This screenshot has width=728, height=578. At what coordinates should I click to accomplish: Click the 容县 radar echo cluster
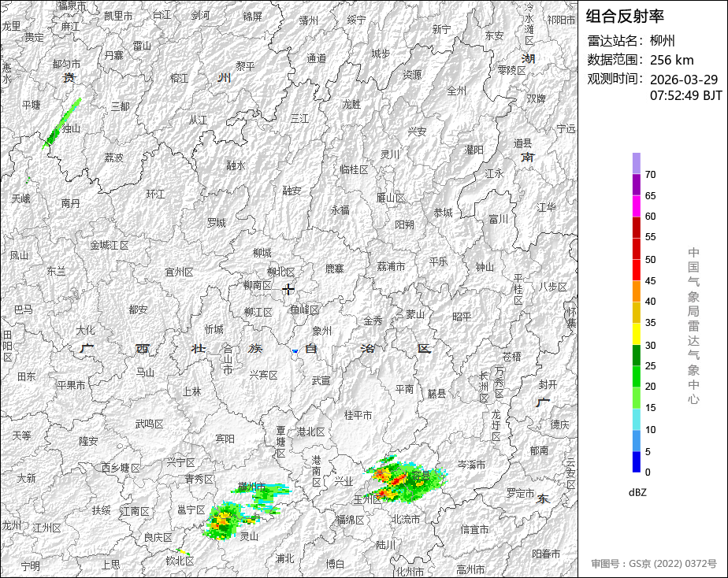(405, 480)
